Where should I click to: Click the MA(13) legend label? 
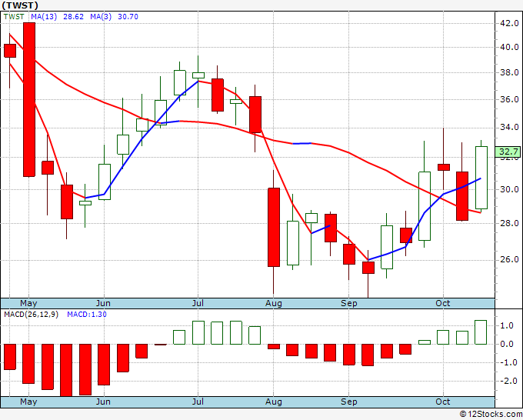44,17
